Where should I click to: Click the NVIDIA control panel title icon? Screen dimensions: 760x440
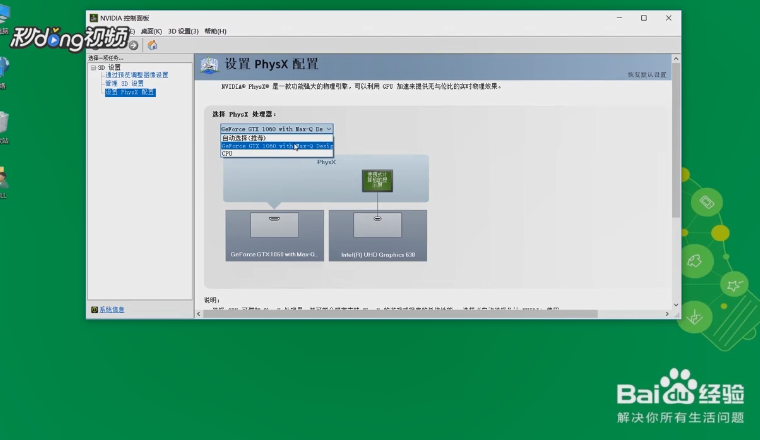click(94, 18)
